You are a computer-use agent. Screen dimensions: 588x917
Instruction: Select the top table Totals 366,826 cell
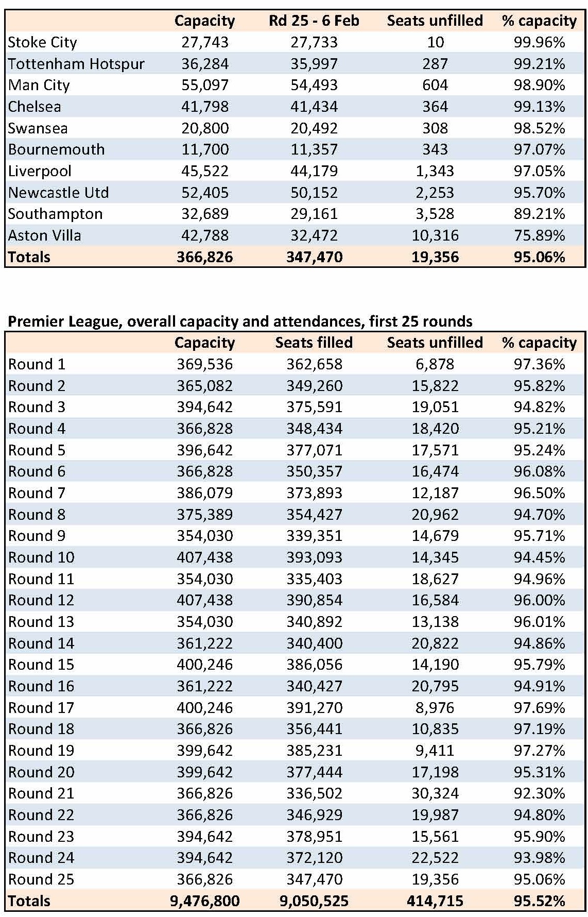(x=204, y=257)
